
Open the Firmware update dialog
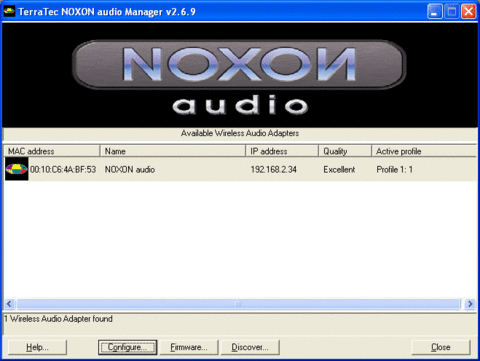coord(189,347)
